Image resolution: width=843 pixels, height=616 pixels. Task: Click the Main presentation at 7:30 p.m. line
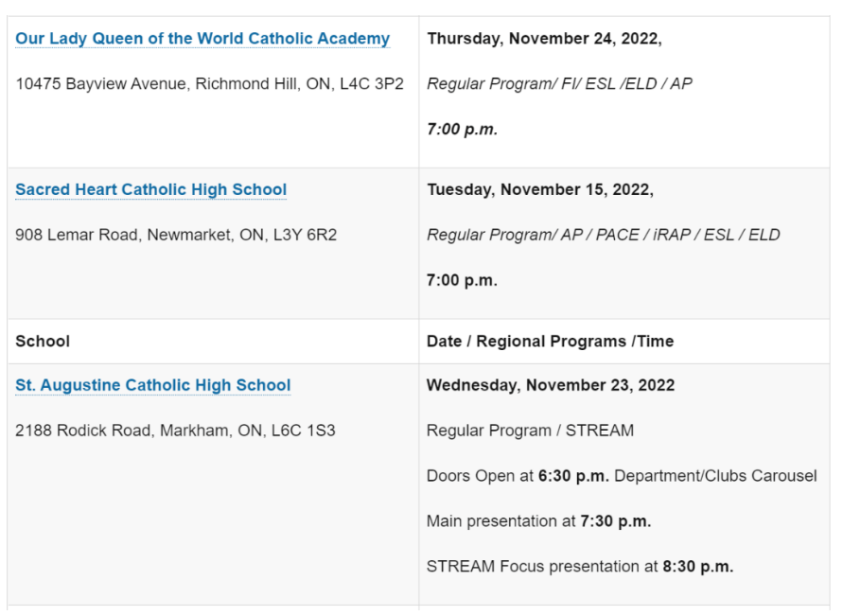point(538,521)
